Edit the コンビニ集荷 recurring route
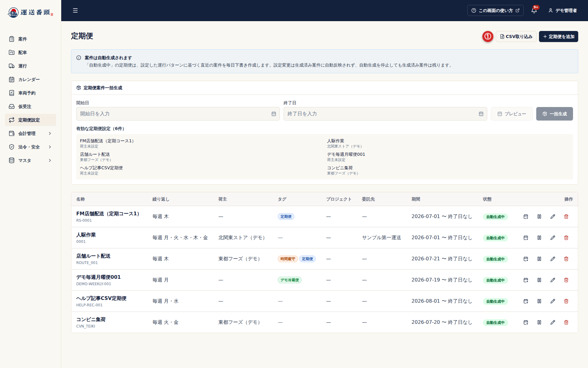The image size is (588, 368). click(553, 322)
